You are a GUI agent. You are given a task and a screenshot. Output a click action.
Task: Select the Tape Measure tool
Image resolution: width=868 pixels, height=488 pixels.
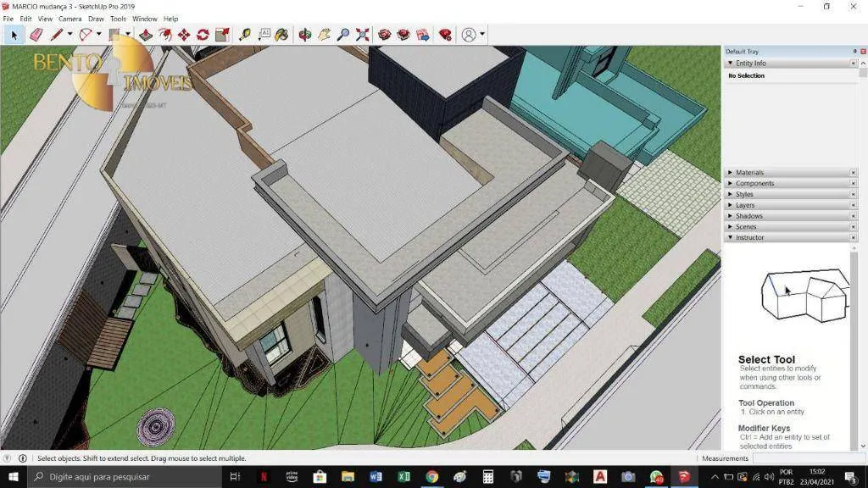pyautogui.click(x=245, y=35)
